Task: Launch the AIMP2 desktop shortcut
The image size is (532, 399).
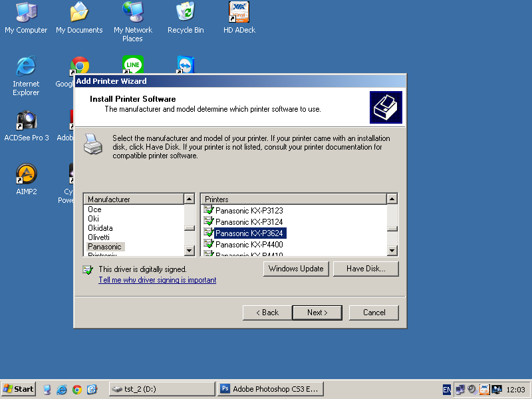Action: (27, 179)
